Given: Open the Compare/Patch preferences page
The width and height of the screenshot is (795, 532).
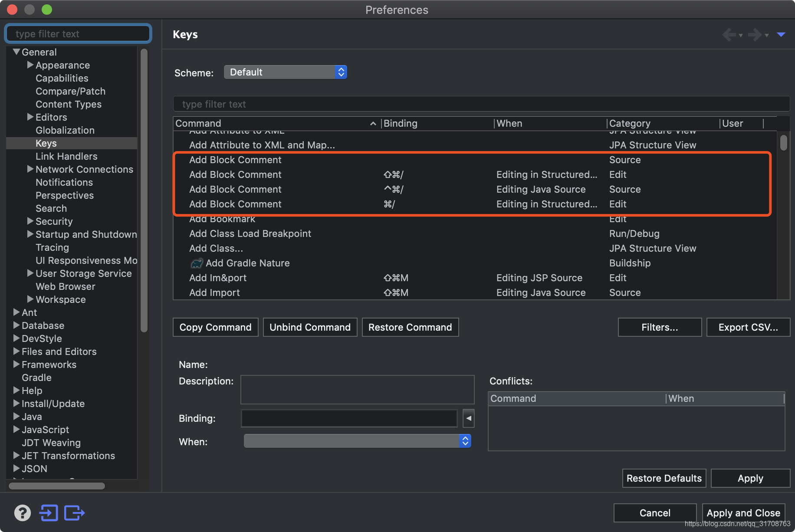Looking at the screenshot, I should tap(71, 91).
